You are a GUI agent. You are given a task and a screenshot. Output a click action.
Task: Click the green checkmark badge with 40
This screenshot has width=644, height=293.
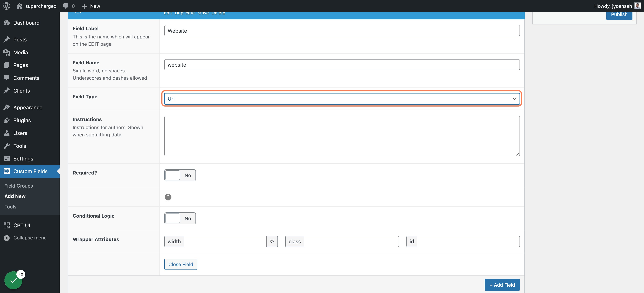point(13,280)
